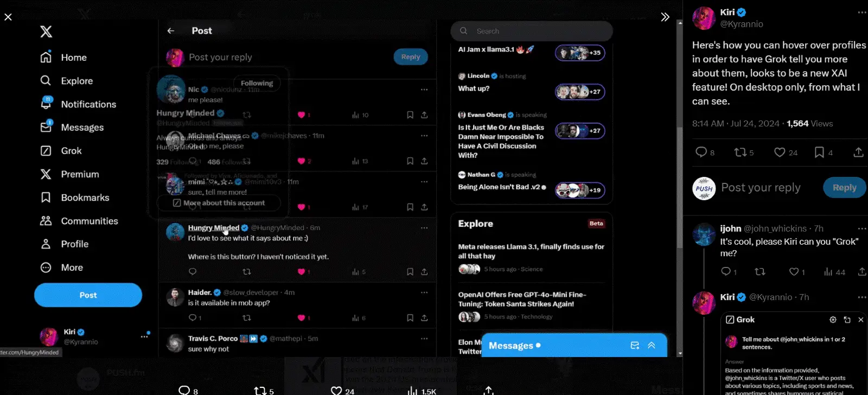
Task: Click the Search field in video
Action: (x=532, y=31)
